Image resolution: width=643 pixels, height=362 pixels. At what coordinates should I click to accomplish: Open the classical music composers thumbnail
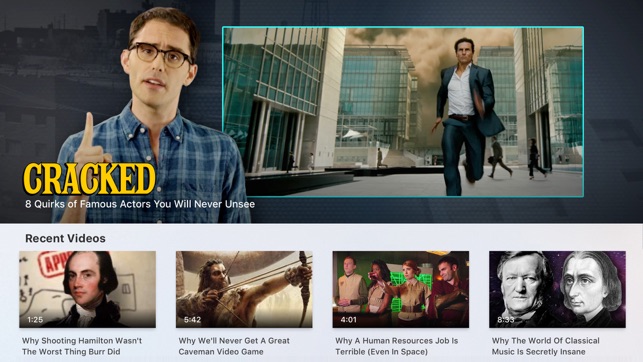click(557, 289)
